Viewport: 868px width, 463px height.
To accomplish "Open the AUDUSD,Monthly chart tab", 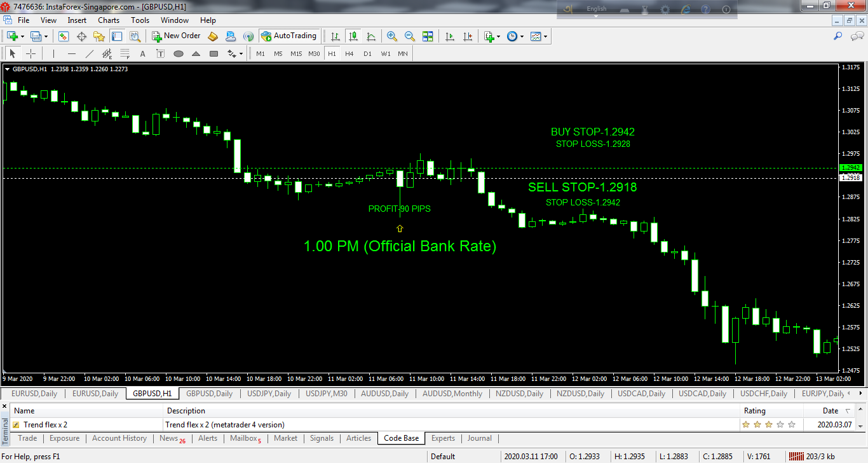I will pos(453,394).
